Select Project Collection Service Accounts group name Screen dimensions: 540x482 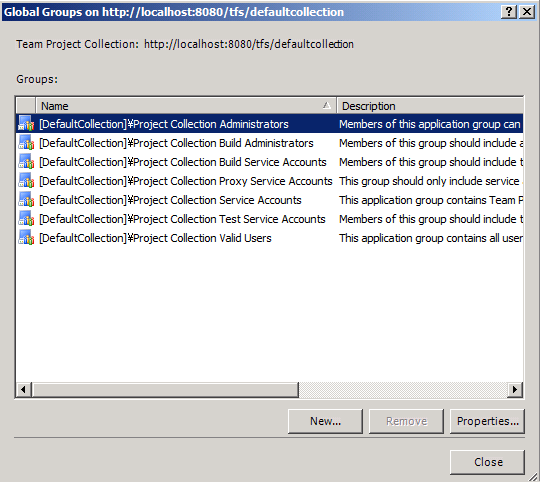(170, 200)
